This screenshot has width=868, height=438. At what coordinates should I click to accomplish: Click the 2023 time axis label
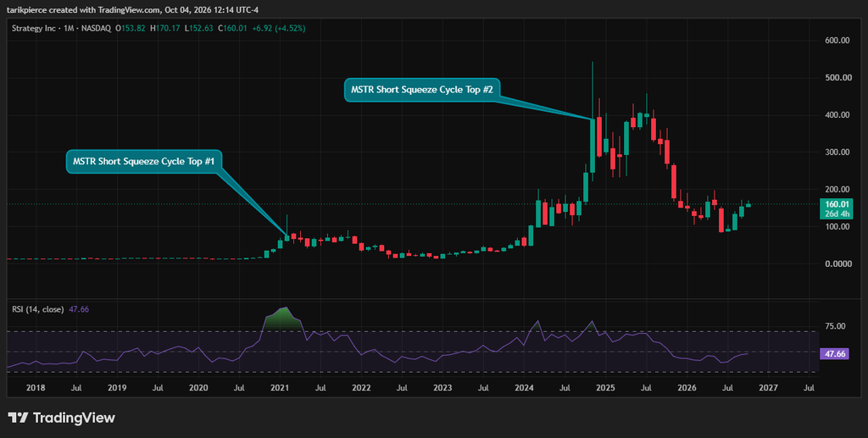(x=442, y=388)
